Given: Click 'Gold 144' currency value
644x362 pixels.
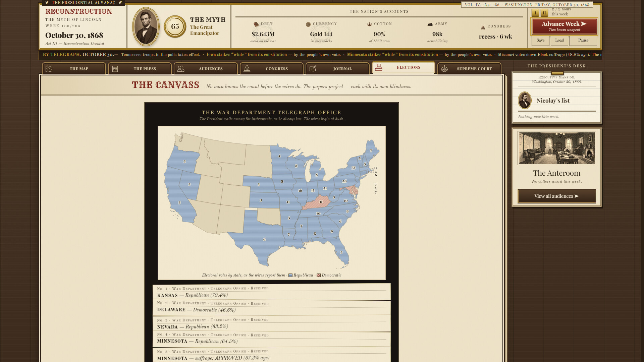Looking at the screenshot, I should click(321, 34).
